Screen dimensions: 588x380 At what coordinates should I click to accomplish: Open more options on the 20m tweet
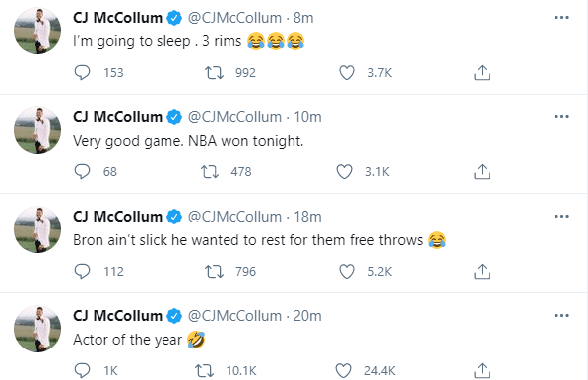coord(561,316)
